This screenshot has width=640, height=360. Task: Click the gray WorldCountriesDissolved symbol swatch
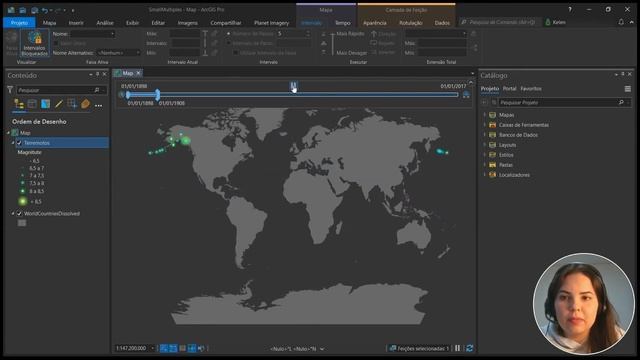point(22,223)
